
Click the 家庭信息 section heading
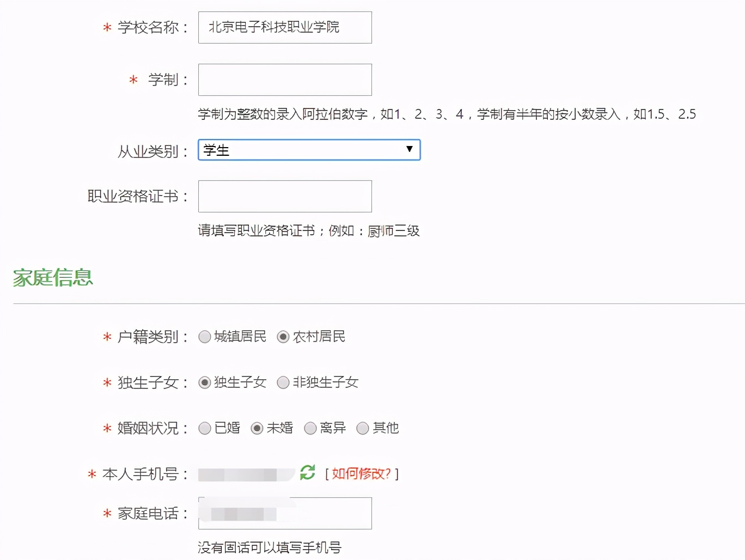(x=52, y=278)
